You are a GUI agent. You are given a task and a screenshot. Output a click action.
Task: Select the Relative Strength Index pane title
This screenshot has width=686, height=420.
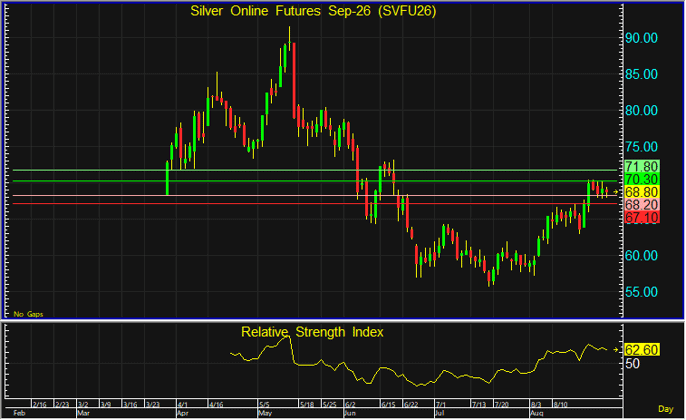[x=312, y=332]
